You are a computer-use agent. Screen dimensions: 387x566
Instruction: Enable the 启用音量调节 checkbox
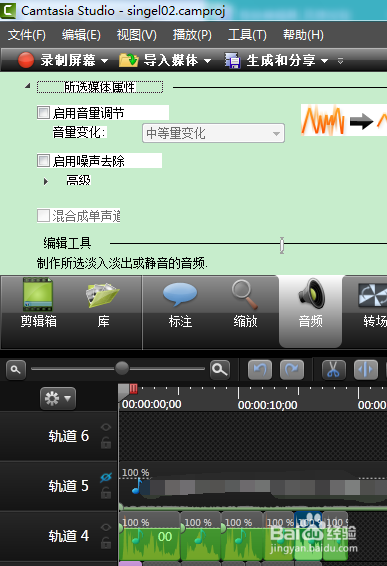coord(43,112)
